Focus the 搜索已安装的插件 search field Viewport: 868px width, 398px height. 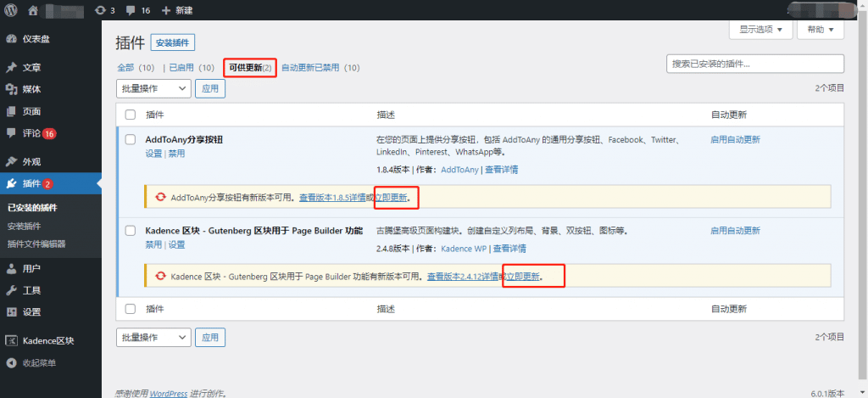[755, 64]
